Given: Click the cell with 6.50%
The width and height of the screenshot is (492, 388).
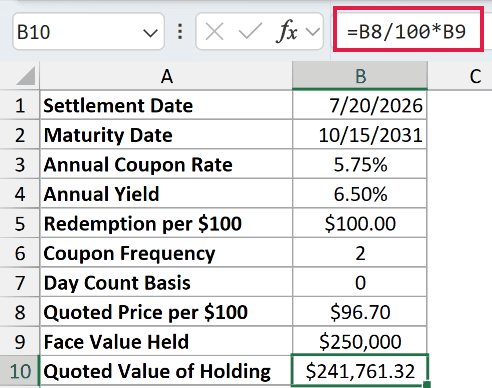Looking at the screenshot, I should pos(360,194).
